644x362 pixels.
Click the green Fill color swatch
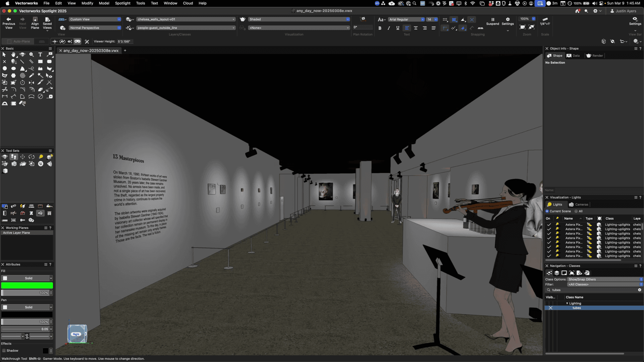point(27,286)
